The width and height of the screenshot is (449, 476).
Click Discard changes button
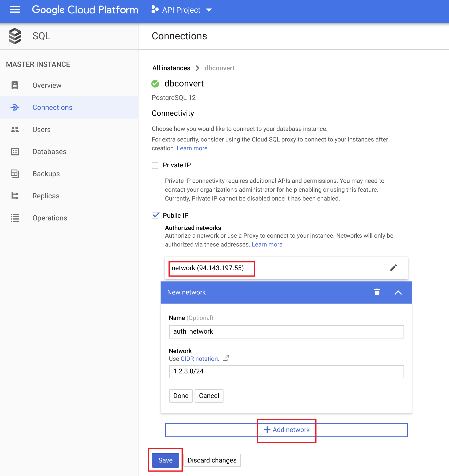(212, 460)
